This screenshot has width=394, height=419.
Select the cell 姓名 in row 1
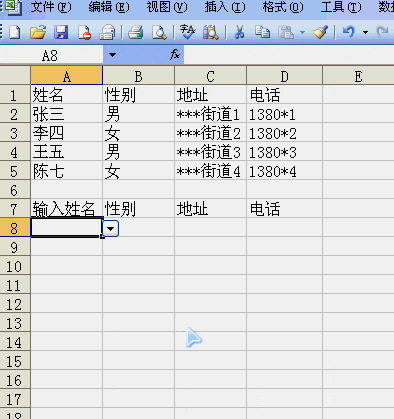[x=67, y=95]
